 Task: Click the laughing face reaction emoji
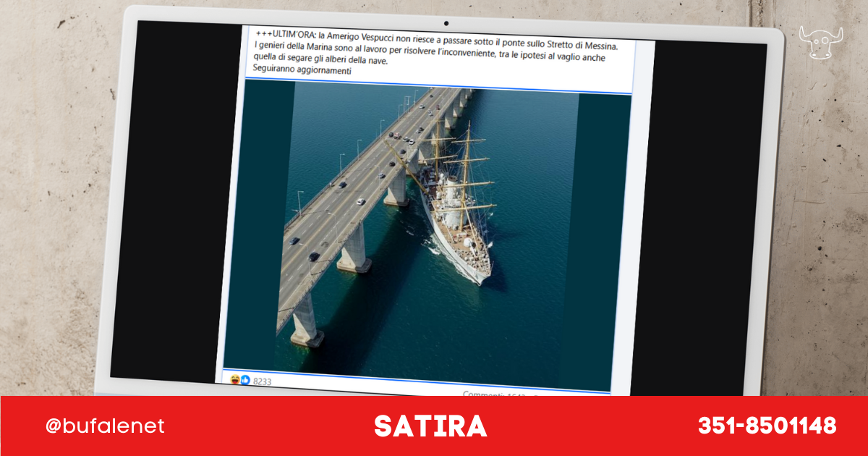tap(236, 380)
